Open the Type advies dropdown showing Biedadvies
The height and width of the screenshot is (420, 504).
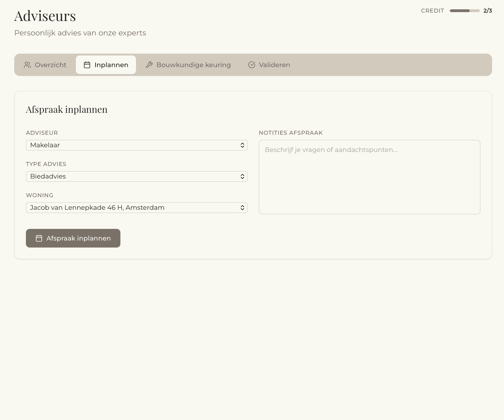click(136, 176)
